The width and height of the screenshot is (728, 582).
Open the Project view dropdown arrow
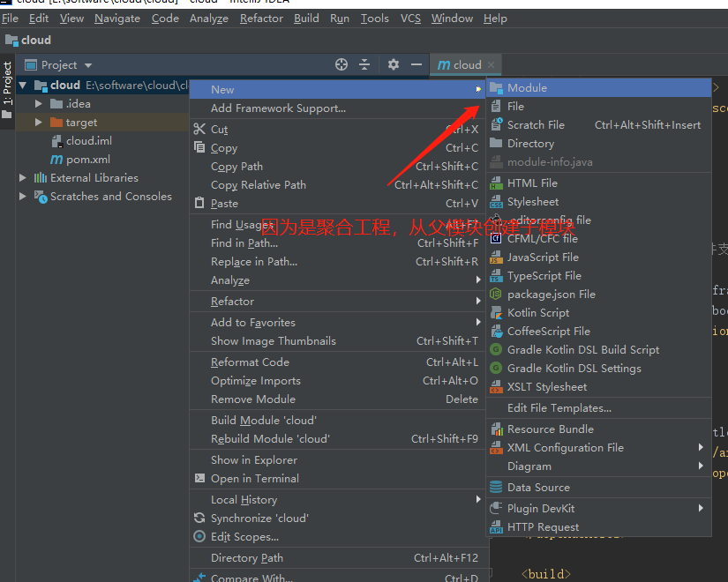(88, 65)
